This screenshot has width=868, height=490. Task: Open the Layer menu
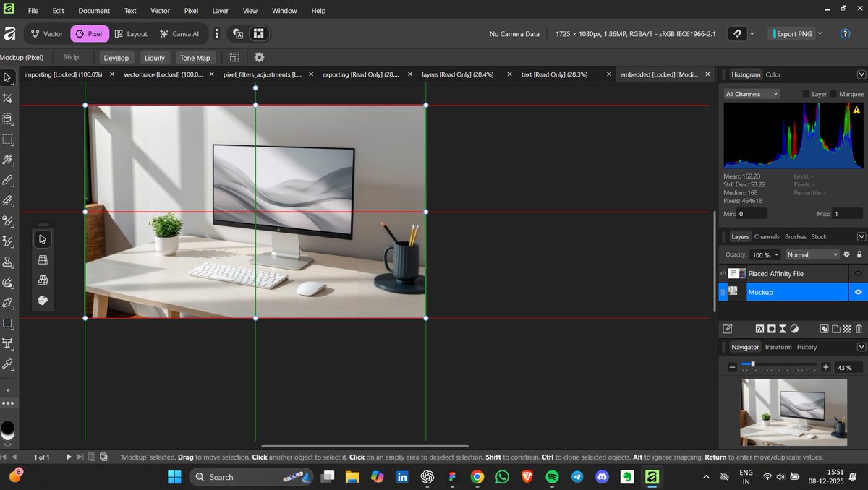(x=220, y=11)
